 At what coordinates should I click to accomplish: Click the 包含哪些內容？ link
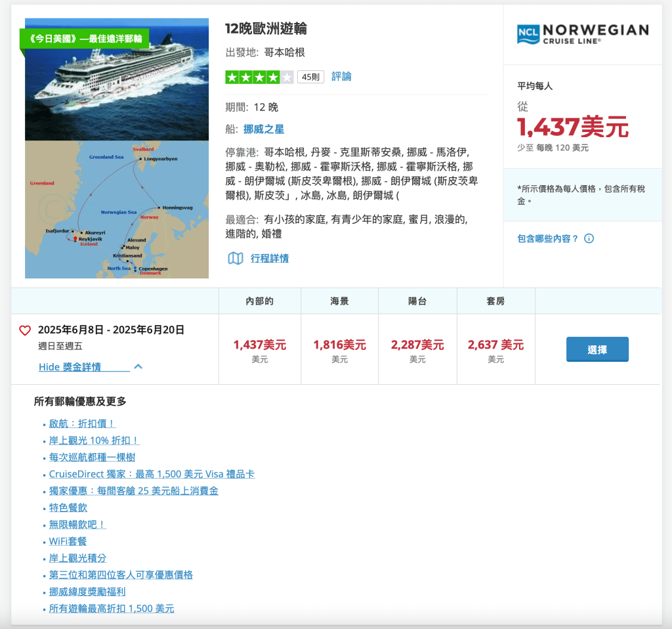[548, 238]
